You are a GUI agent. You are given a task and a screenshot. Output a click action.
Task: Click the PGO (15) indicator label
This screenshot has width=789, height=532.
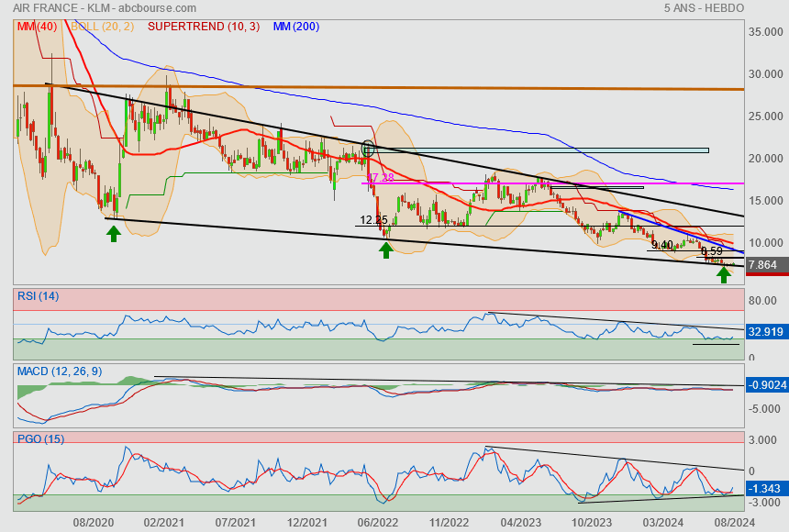[x=40, y=438]
